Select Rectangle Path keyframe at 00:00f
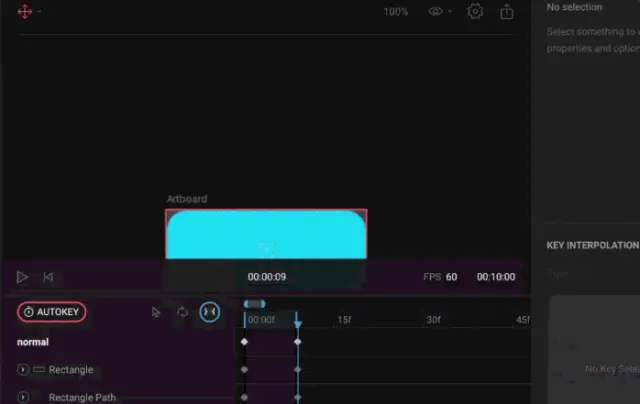Image resolution: width=640 pixels, height=404 pixels. [x=244, y=397]
